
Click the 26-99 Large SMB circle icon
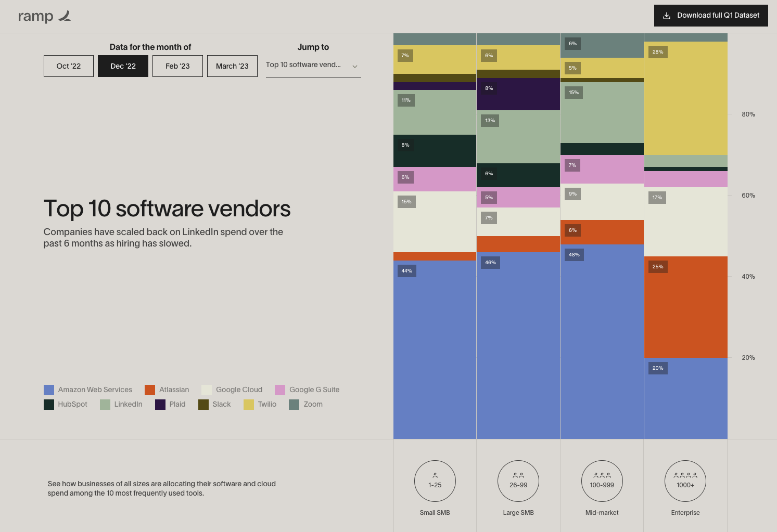coord(518,481)
